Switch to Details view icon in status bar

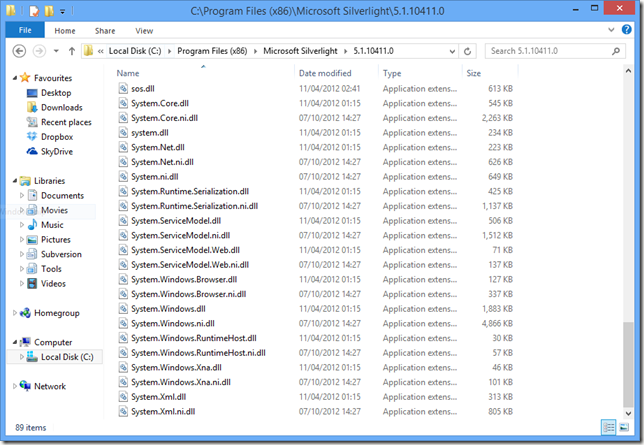pos(609,427)
